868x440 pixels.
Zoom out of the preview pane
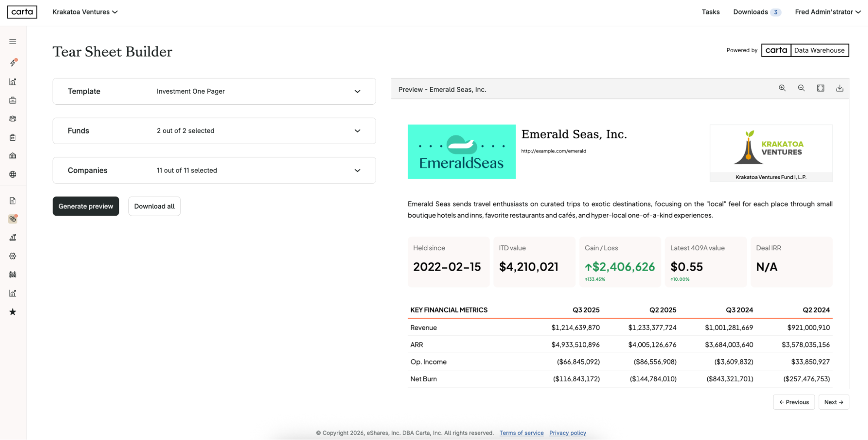click(801, 88)
